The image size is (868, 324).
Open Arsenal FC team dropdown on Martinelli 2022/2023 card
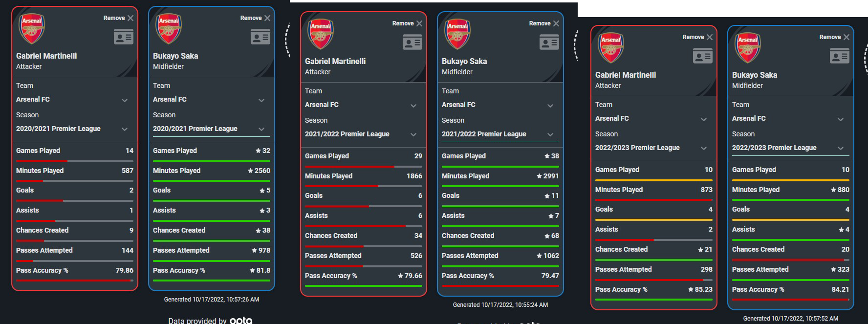pyautogui.click(x=653, y=118)
